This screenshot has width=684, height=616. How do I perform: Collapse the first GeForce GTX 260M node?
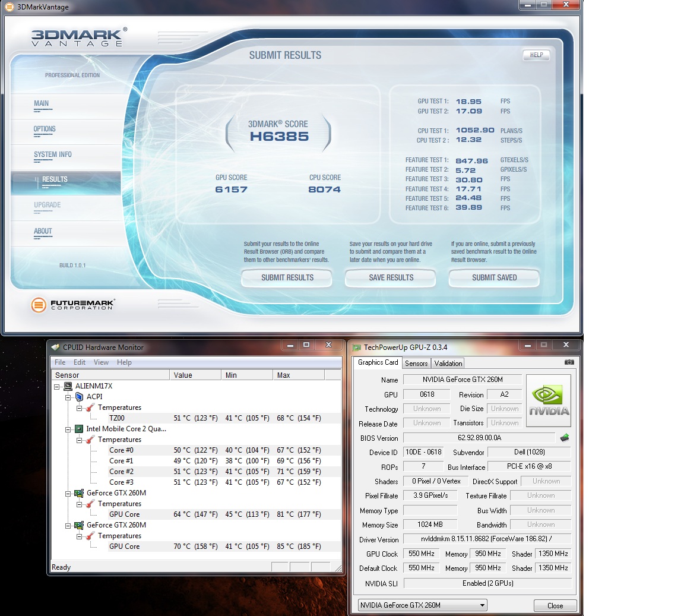(x=68, y=494)
